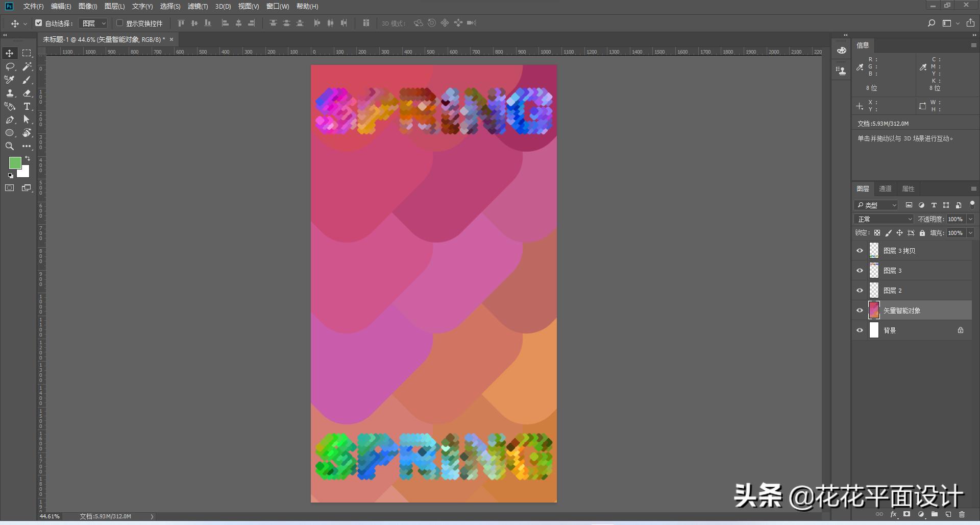
Task: Hide the 背景 layer visibility
Action: coord(860,330)
